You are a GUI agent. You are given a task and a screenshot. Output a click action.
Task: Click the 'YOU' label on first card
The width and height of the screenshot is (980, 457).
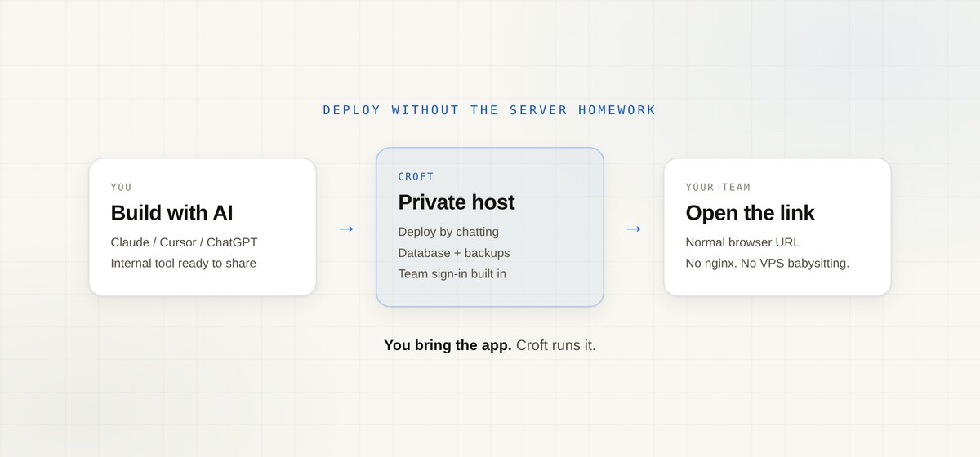point(121,188)
